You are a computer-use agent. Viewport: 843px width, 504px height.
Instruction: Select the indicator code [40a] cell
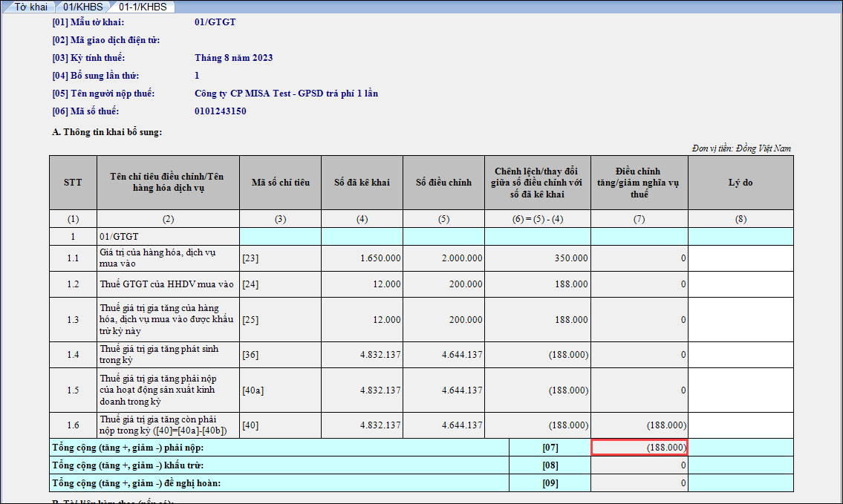pyautogui.click(x=280, y=390)
